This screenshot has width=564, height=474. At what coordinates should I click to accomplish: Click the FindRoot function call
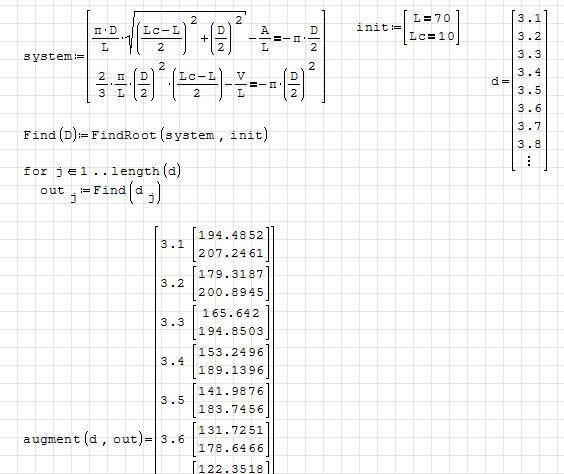click(x=179, y=135)
